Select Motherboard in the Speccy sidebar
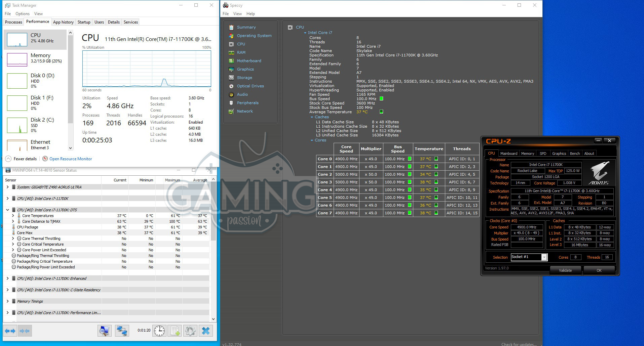The height and width of the screenshot is (346, 644). (x=249, y=61)
